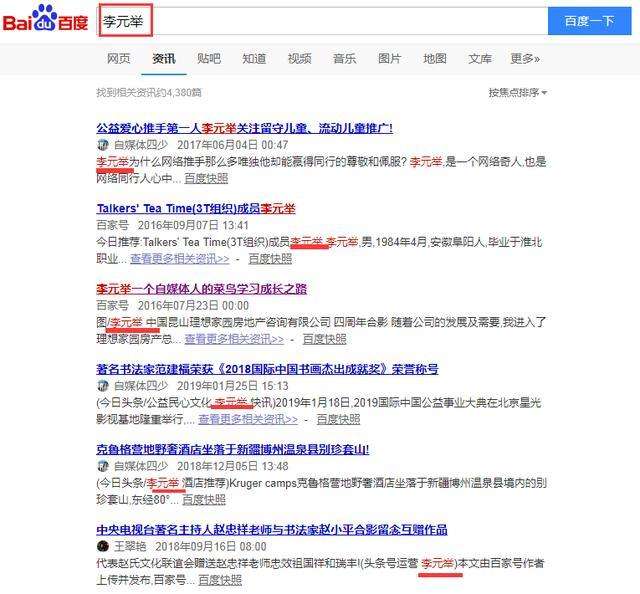This screenshot has height=594, width=640.
Task: Open result 克鲁格营地野奢酒店坐落于新疆博州温泉县
Action: [x=233, y=449]
